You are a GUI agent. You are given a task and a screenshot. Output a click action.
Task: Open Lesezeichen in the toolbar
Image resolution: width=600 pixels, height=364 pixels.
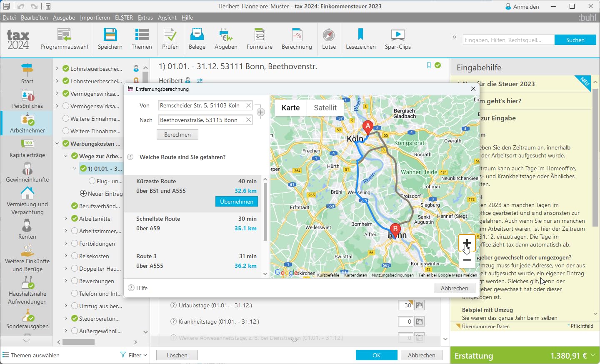click(361, 39)
